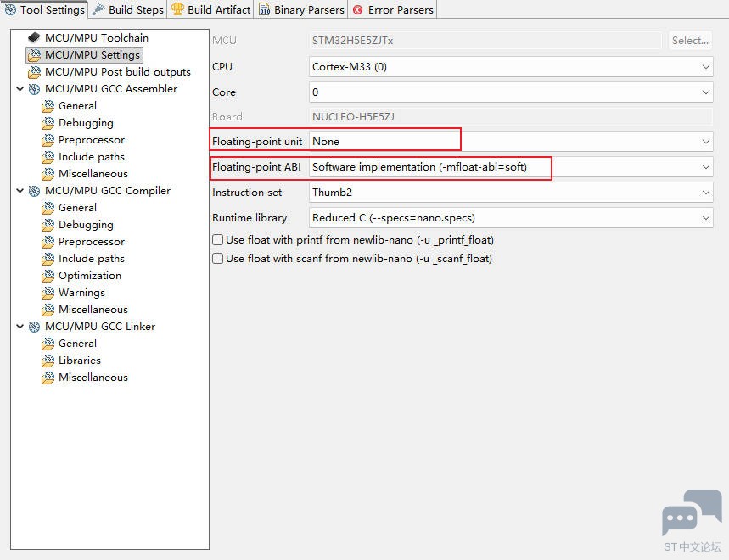Open the Floating-point ABI dropdown
729x560 pixels.
click(x=511, y=167)
